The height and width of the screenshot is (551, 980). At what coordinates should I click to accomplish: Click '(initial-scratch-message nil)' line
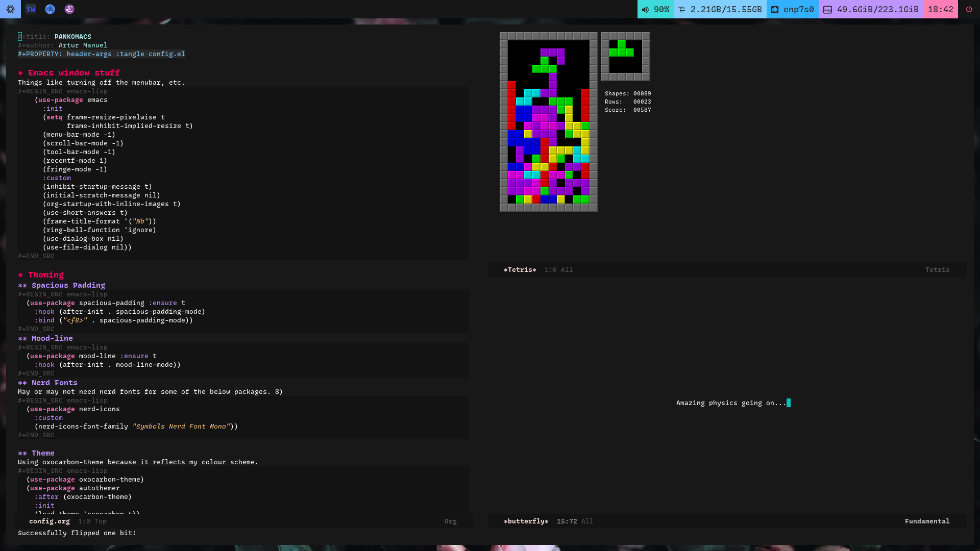point(102,195)
